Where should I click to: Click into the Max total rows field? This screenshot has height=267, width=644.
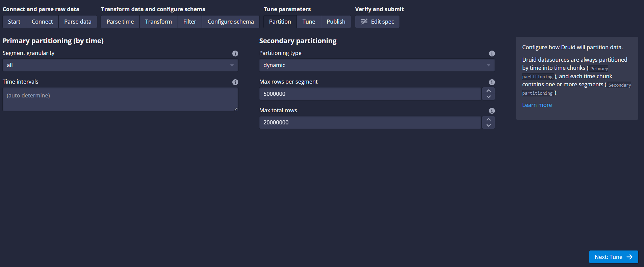pyautogui.click(x=370, y=122)
